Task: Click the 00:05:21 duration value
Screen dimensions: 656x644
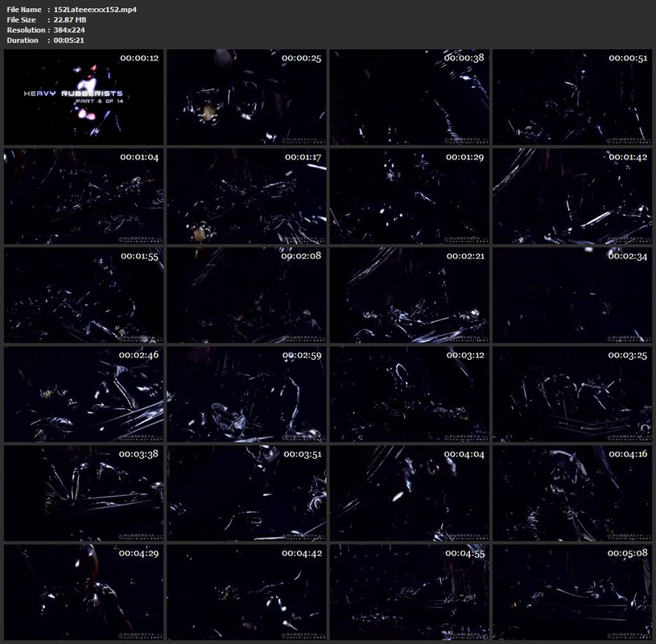Action: 68,40
